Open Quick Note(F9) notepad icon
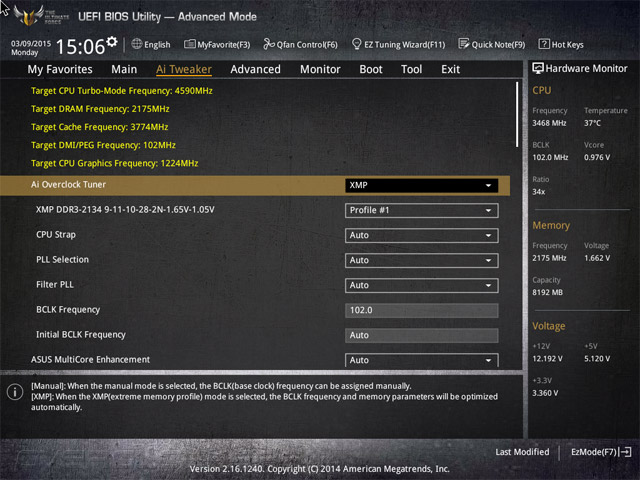The height and width of the screenshot is (480, 640). tap(464, 44)
